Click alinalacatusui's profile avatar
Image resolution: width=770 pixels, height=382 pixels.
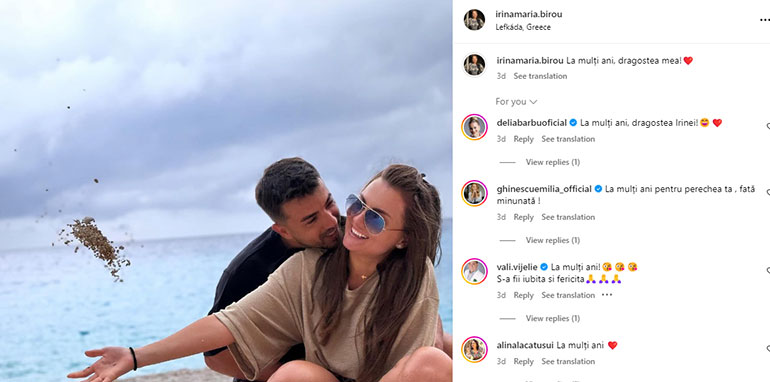click(474, 349)
